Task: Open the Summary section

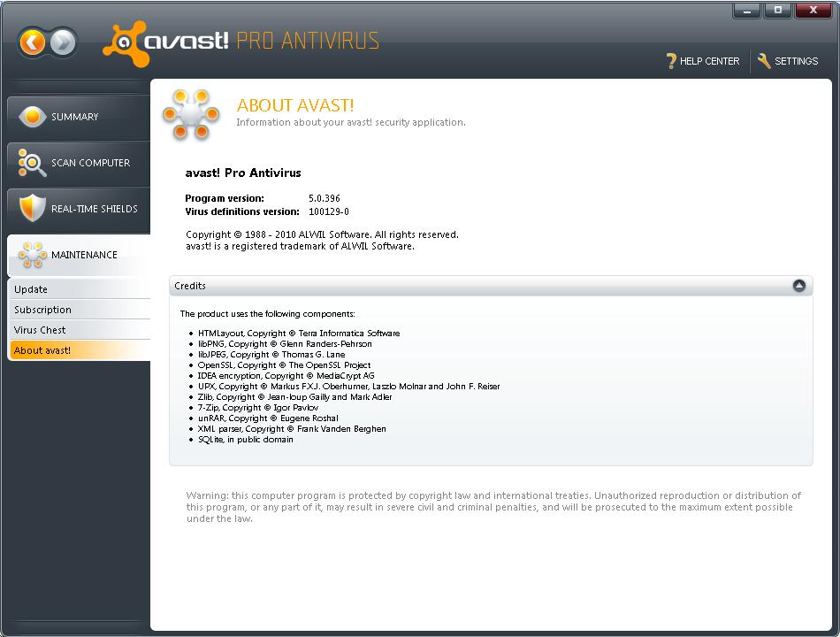Action: 79,117
